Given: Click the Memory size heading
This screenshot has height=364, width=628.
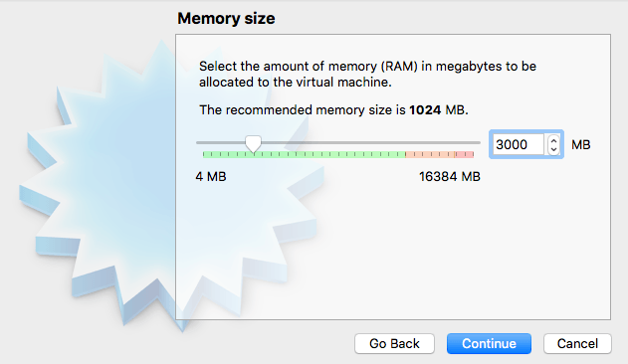Looking at the screenshot, I should pyautogui.click(x=226, y=19).
